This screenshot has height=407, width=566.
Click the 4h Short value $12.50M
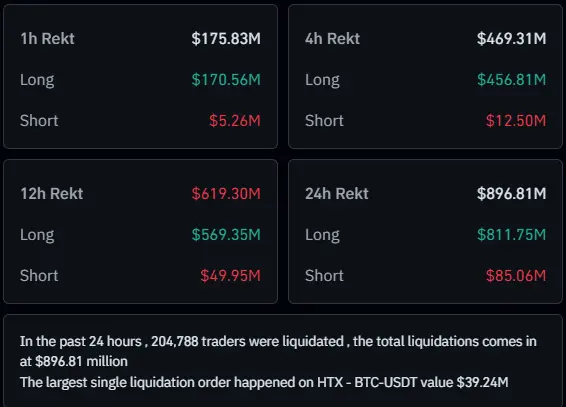pos(516,121)
